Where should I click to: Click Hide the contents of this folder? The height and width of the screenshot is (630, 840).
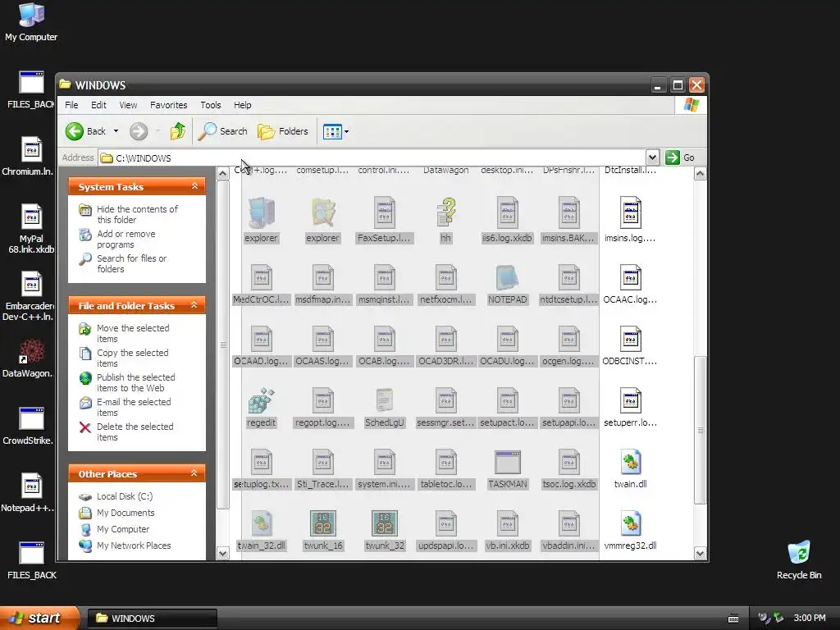pos(137,214)
